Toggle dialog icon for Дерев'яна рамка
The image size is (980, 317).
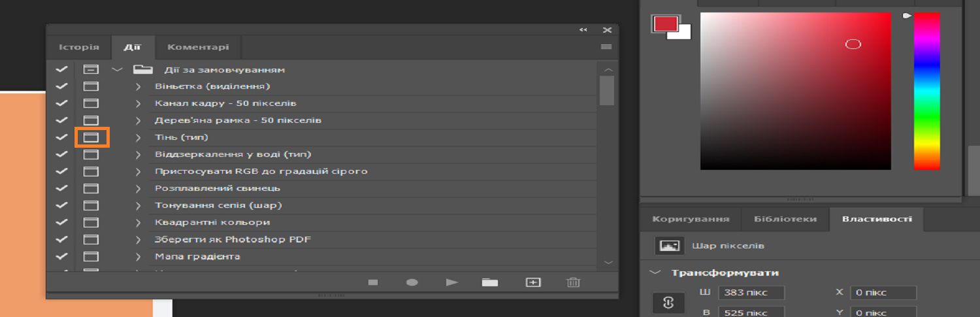click(x=91, y=120)
